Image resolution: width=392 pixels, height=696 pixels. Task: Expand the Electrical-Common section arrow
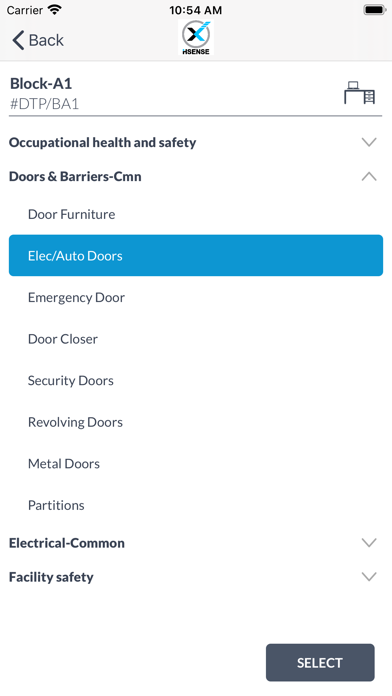coord(369,542)
